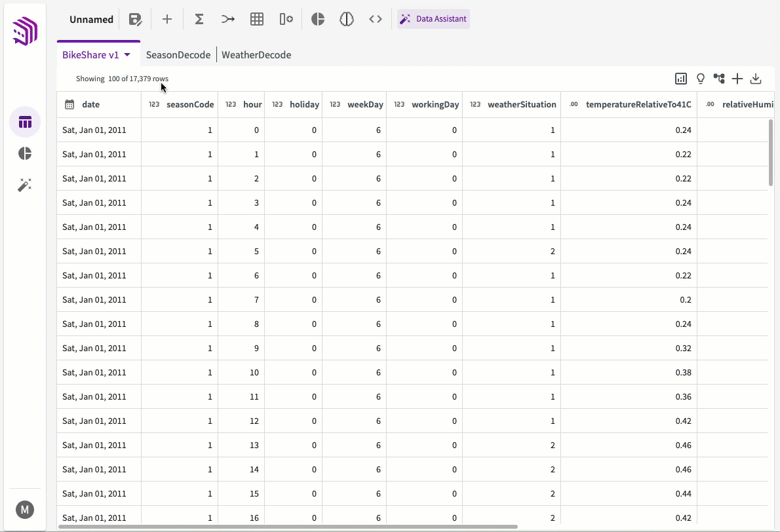Viewport: 780px width, 532px height.
Task: Open the M user avatar
Action: tap(25, 510)
